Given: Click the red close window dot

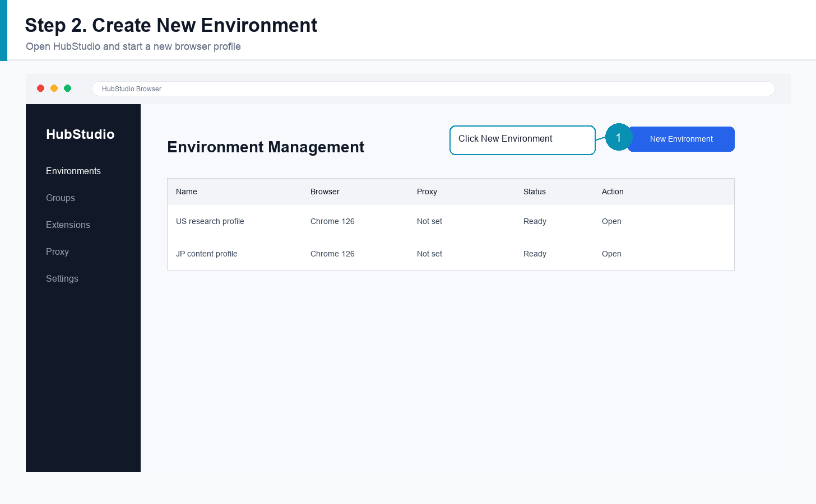Looking at the screenshot, I should 41,88.
